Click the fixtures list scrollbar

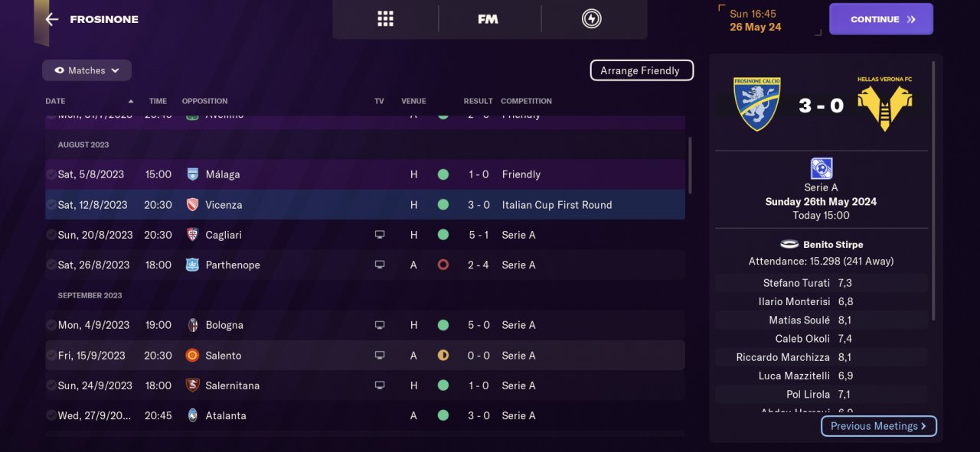(x=690, y=166)
